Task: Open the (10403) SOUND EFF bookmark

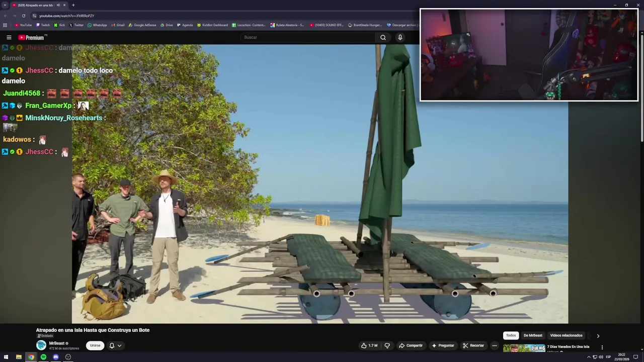Action: tap(327, 25)
